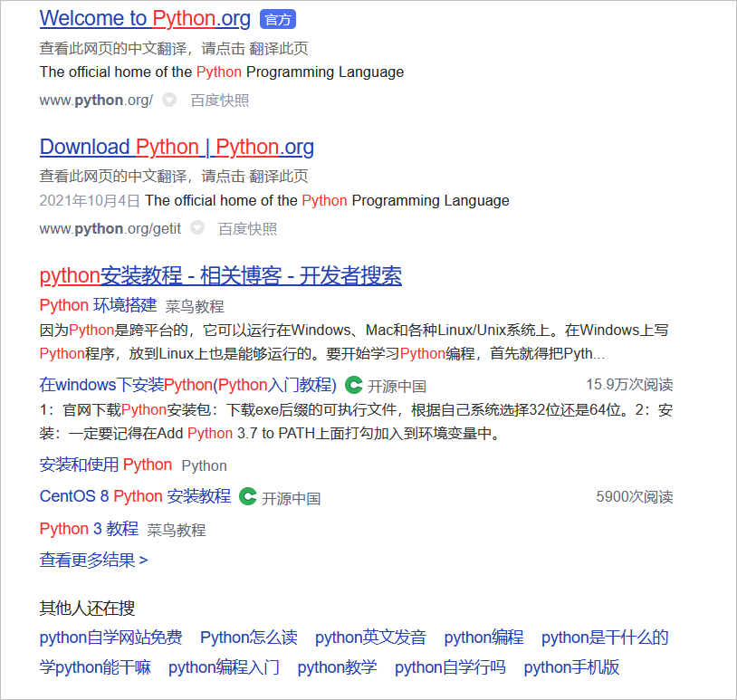Open Python 环境搭建 article link
Screen dimensions: 737x700
(98, 305)
